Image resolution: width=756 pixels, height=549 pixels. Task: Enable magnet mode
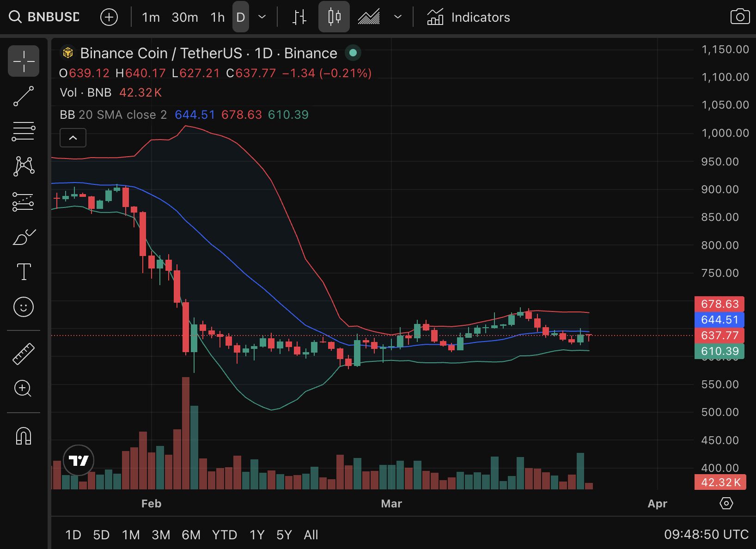point(23,435)
